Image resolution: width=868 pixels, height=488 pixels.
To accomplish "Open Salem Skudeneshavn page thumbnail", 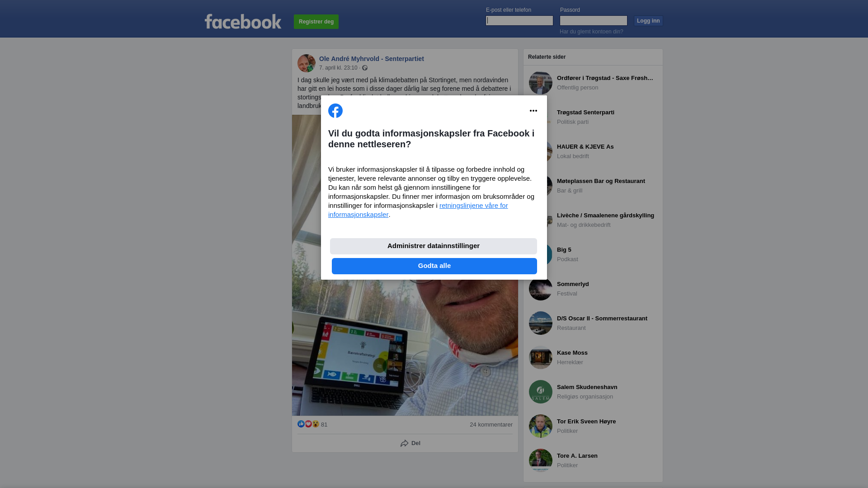I will [x=541, y=392].
